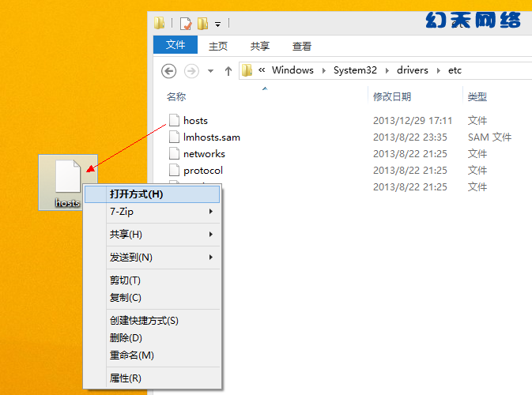The width and height of the screenshot is (532, 395).
Task: Click the Forward navigation arrow
Action: [x=191, y=70]
